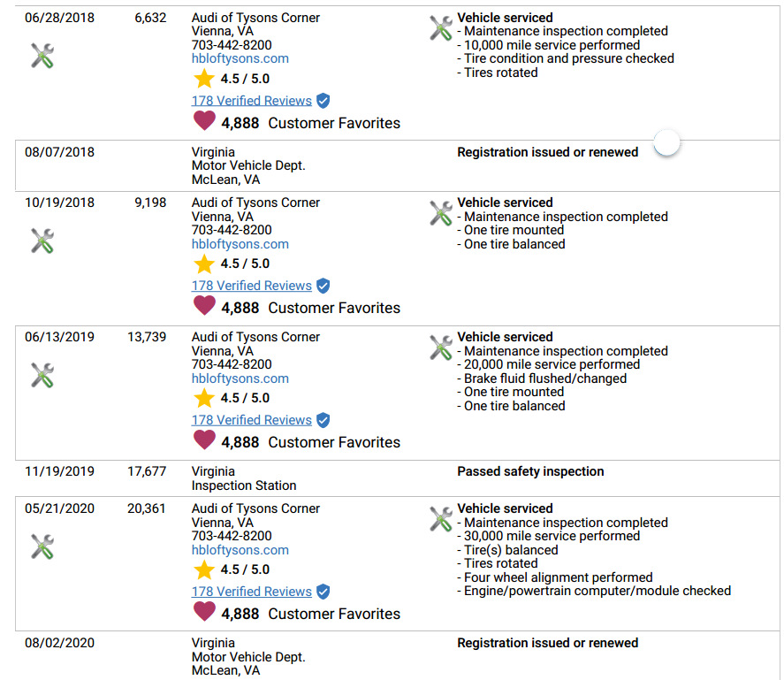The image size is (784, 680).
Task: Click the wrench icon under 06/13/2019
Action: pos(42,375)
